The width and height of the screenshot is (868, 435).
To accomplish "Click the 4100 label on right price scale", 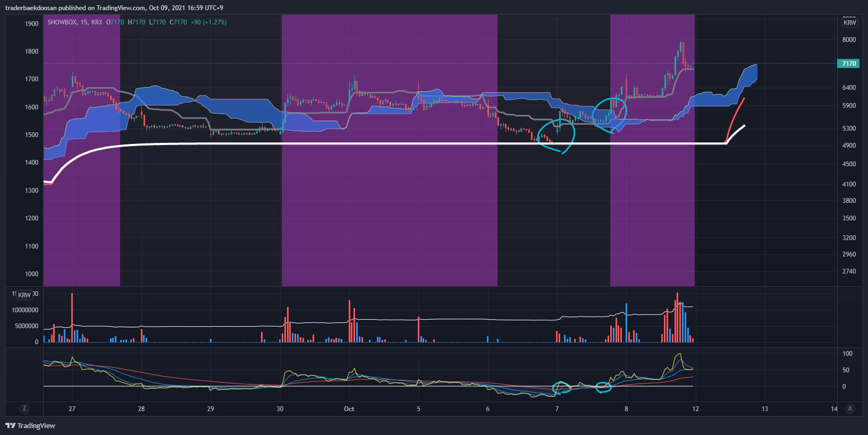I will 849,184.
